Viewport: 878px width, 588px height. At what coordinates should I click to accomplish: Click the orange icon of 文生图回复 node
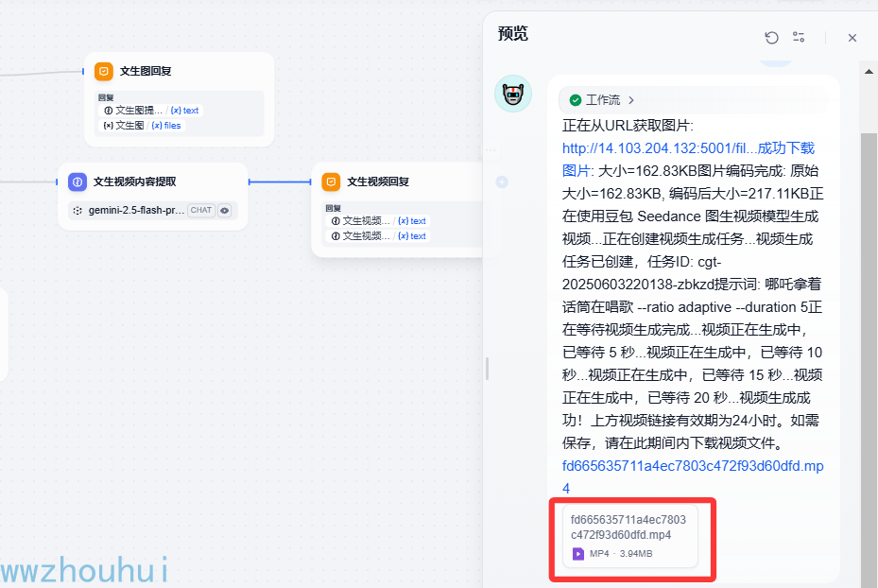[x=104, y=71]
